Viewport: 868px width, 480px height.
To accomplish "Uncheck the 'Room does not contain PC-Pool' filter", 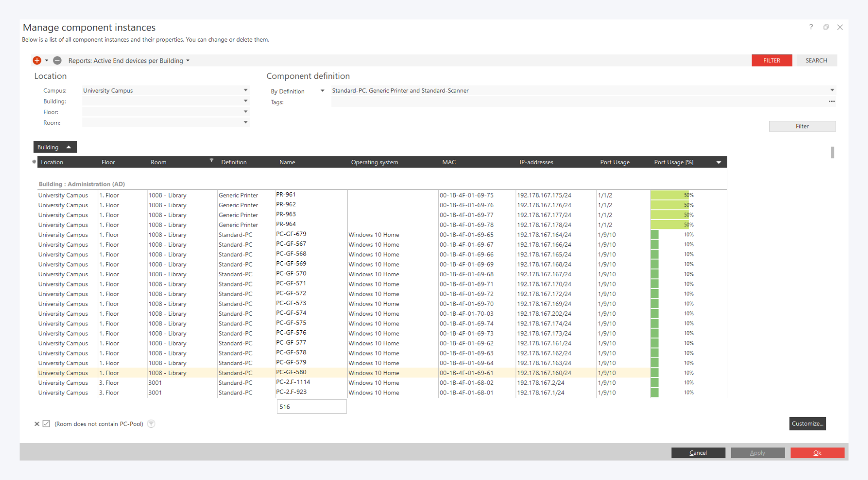I will tap(46, 424).
